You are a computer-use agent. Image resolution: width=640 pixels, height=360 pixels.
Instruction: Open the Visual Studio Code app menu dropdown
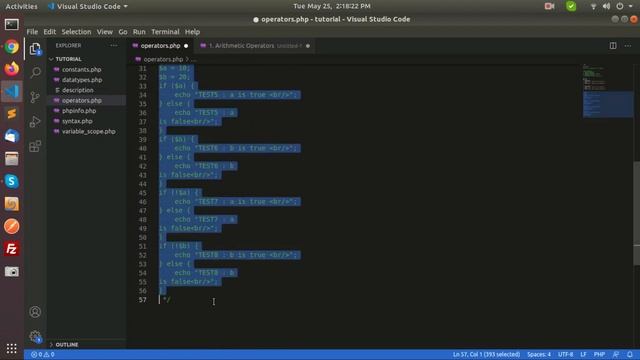point(87,6)
